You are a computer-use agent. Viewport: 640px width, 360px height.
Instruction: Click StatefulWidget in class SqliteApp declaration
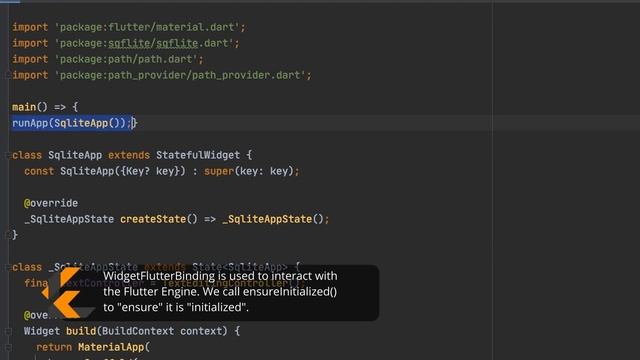click(x=198, y=155)
